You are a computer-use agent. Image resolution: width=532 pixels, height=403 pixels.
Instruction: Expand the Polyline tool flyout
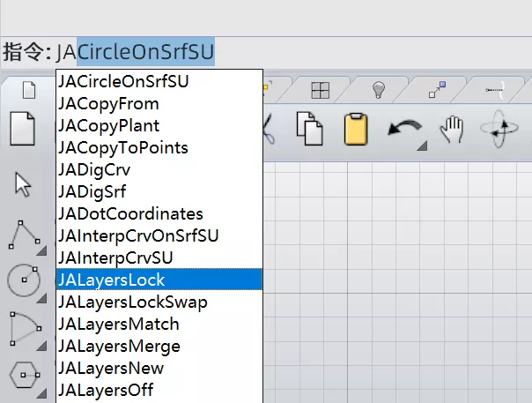click(42, 250)
